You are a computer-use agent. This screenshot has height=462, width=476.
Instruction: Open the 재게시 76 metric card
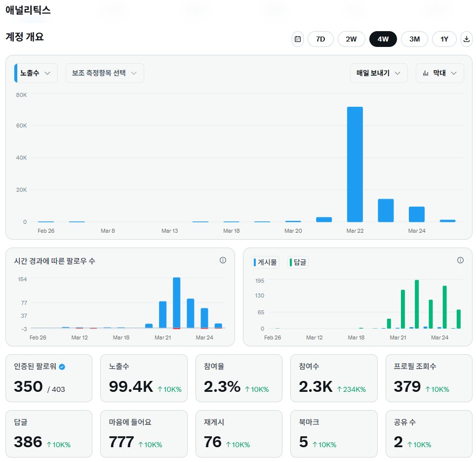point(239,434)
